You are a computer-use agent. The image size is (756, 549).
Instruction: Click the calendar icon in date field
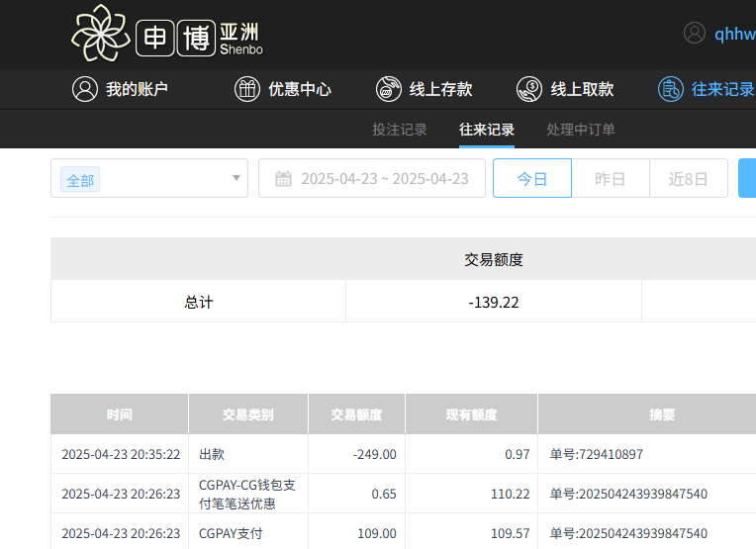[x=284, y=179]
